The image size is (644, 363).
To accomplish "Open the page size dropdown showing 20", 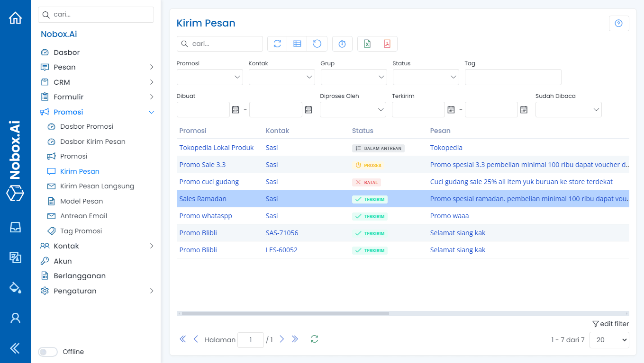I will tap(609, 340).
